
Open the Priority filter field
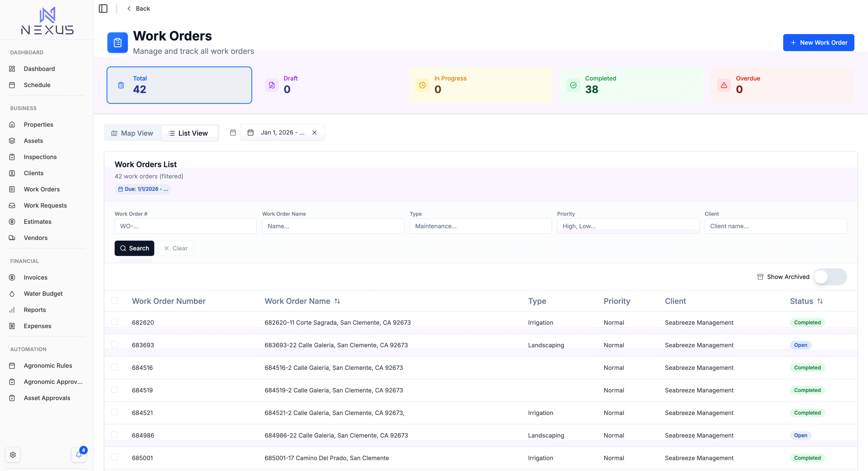(x=628, y=226)
